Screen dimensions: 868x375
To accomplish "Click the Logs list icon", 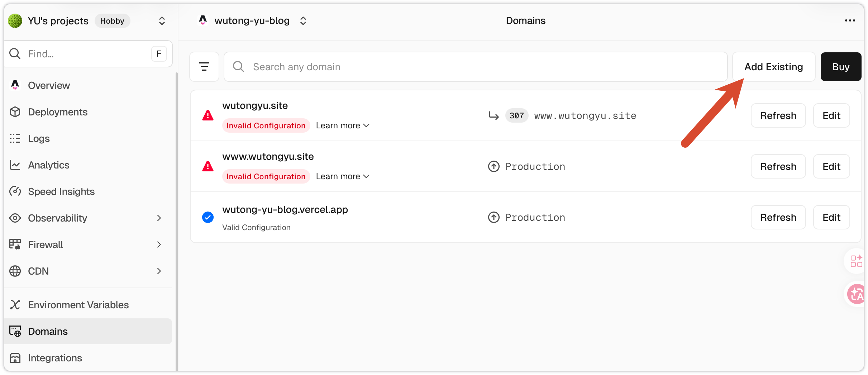I will click(x=15, y=138).
